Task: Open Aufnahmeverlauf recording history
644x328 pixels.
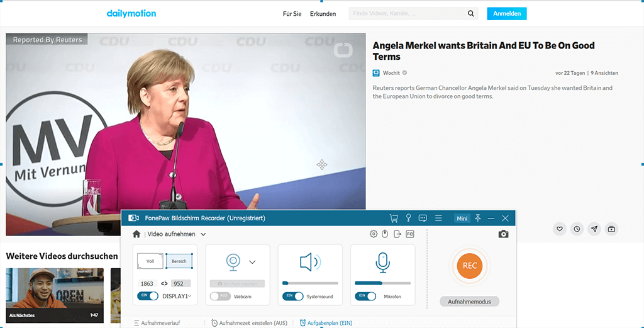Action: 157,323
